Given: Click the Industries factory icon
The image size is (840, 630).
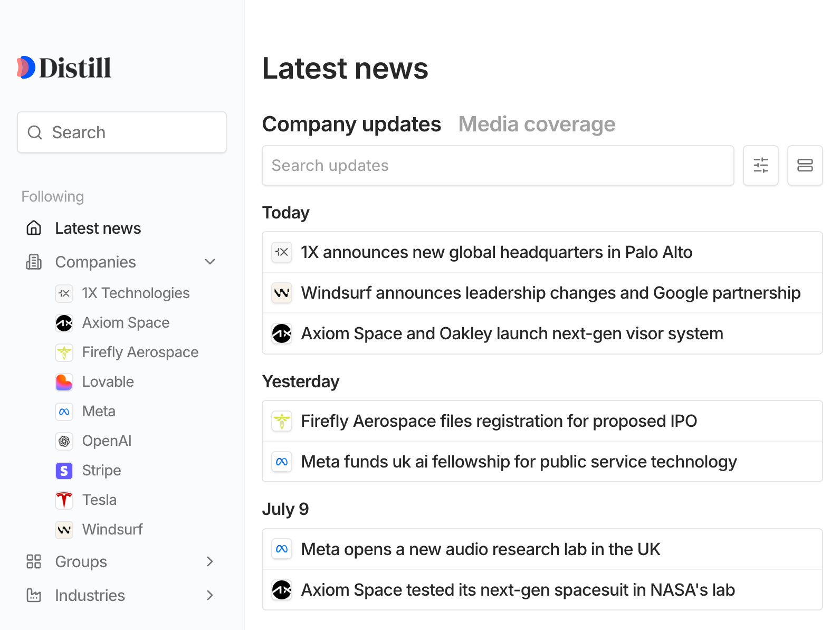Looking at the screenshot, I should coord(34,595).
